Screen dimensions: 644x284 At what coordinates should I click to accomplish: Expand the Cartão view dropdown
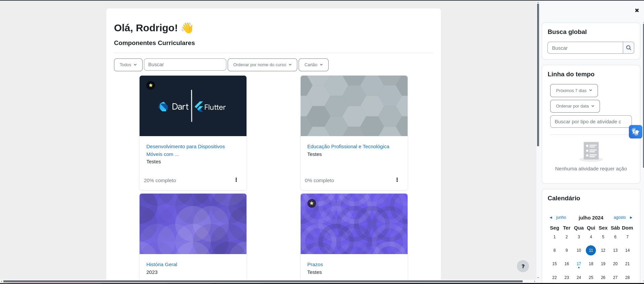pos(313,65)
